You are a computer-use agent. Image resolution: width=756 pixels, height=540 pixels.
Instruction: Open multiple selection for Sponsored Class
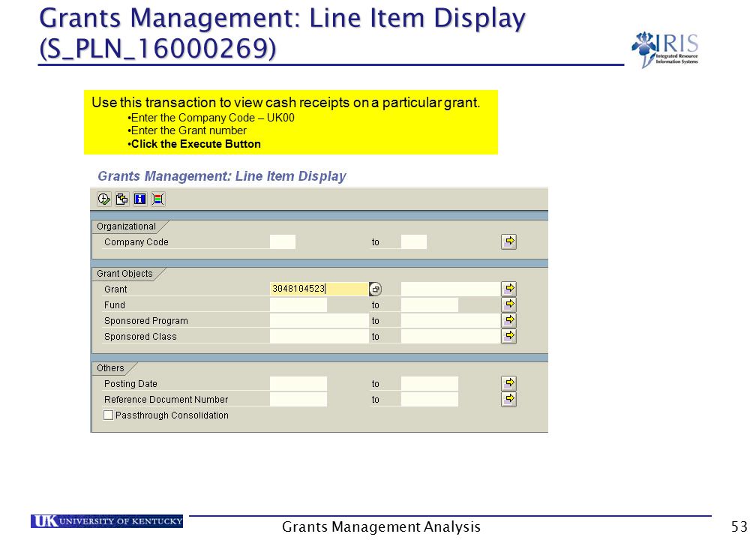(508, 336)
